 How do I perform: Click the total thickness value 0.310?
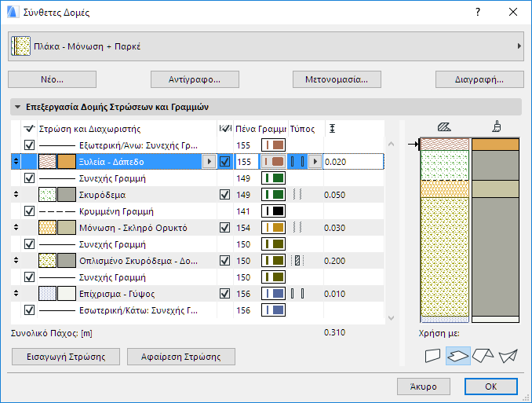334,332
